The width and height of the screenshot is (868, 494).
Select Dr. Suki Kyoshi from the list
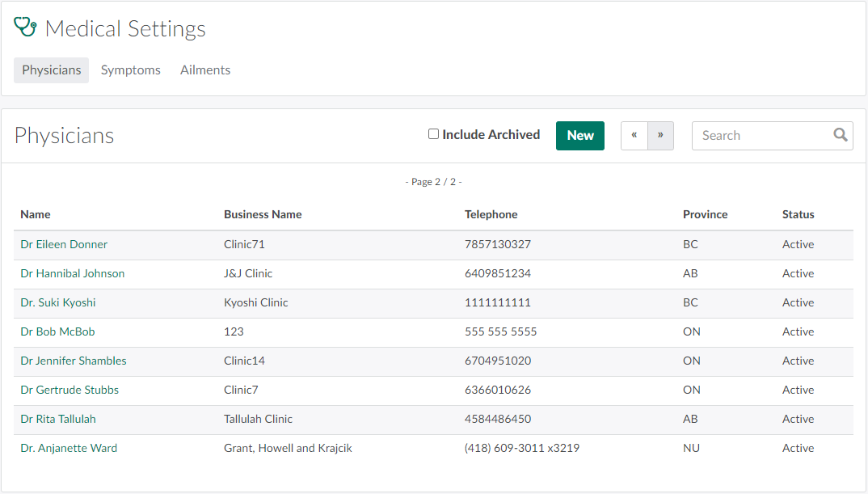(x=58, y=302)
